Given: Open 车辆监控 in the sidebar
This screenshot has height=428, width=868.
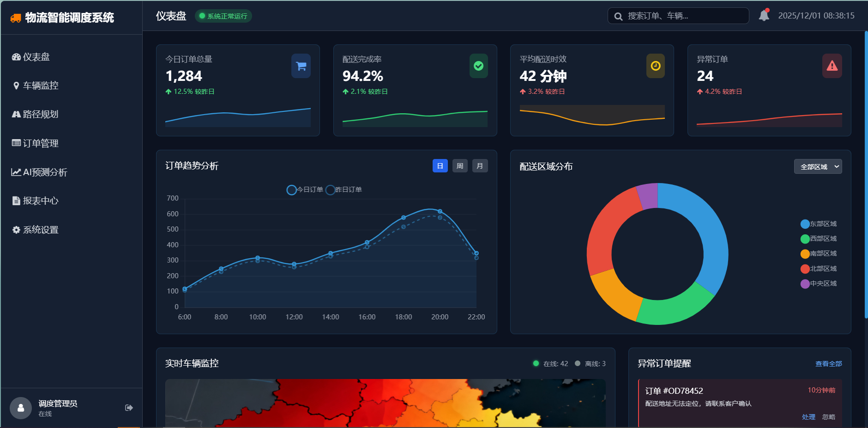Looking at the screenshot, I should (x=41, y=86).
